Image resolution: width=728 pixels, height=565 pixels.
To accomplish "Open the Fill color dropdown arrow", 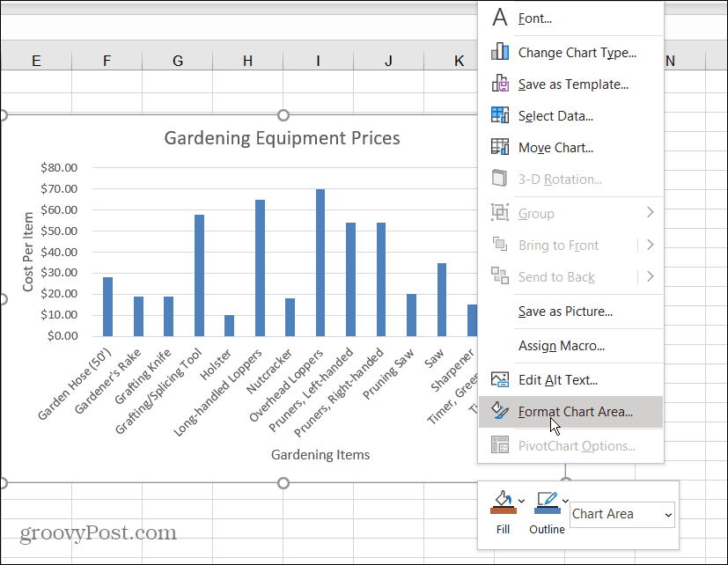I will pyautogui.click(x=522, y=502).
